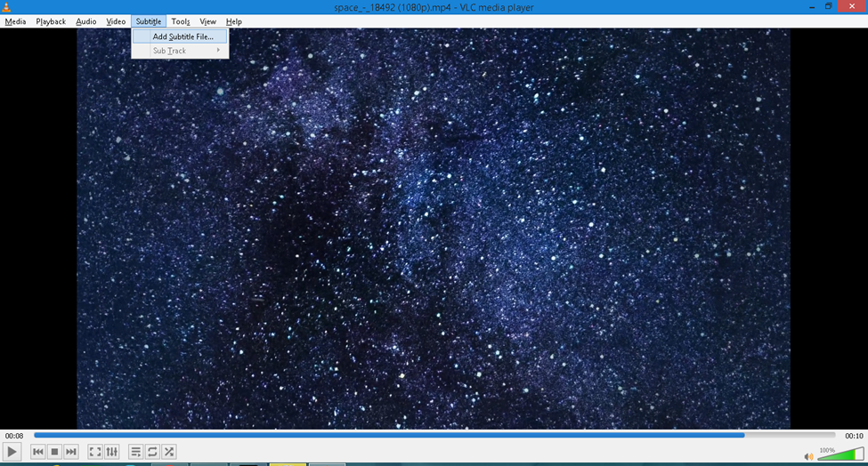Open the Tools menu
This screenshot has height=466, width=868.
(x=181, y=21)
